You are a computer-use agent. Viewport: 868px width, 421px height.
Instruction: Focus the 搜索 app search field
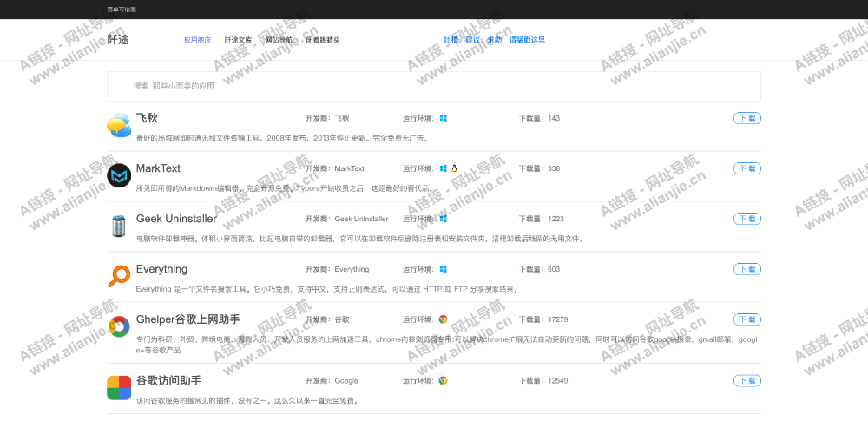point(434,86)
